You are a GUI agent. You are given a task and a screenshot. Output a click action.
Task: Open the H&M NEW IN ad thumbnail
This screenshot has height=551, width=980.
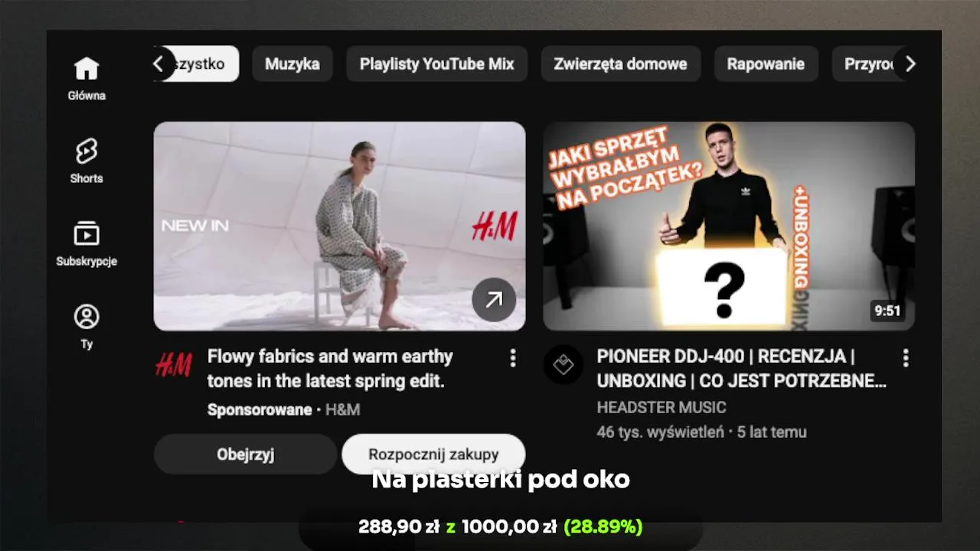340,226
